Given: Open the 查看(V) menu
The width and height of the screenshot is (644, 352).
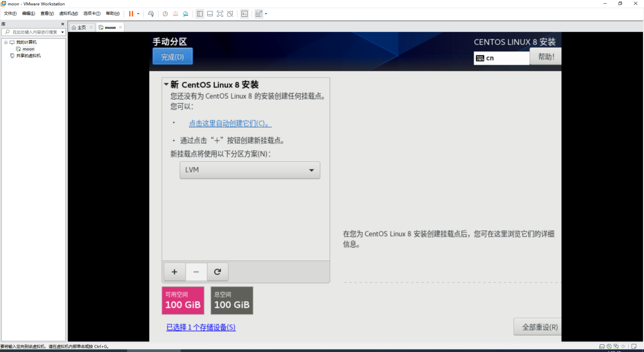Looking at the screenshot, I should [47, 14].
